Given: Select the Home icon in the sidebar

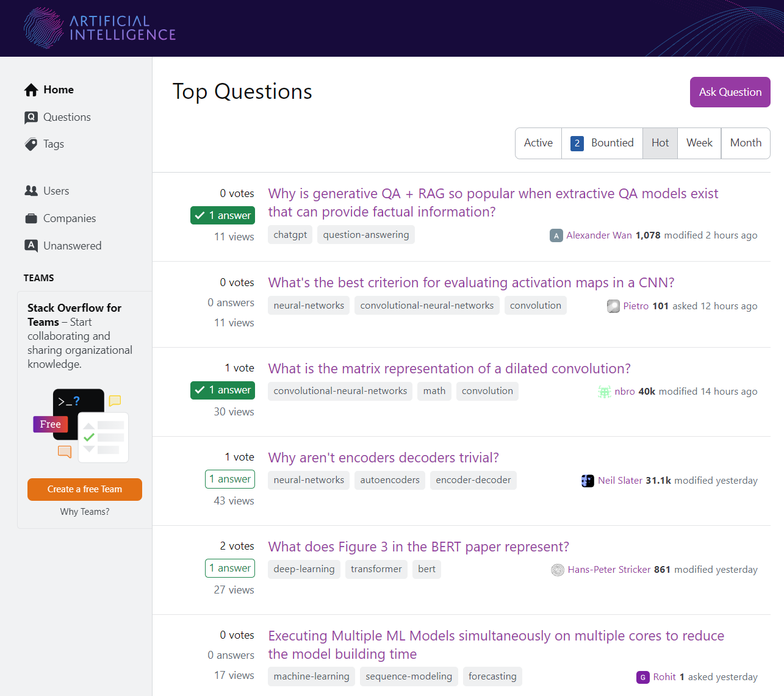Looking at the screenshot, I should [x=31, y=89].
